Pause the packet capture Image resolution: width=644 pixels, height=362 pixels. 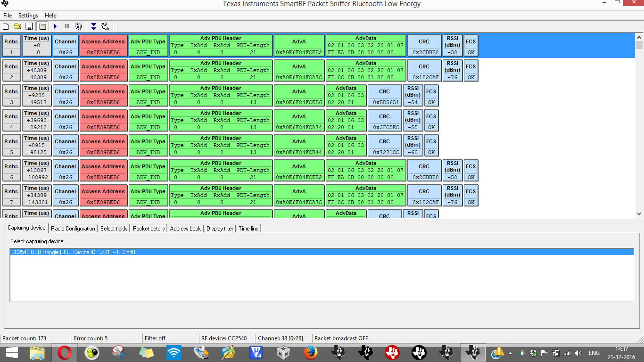tap(67, 26)
